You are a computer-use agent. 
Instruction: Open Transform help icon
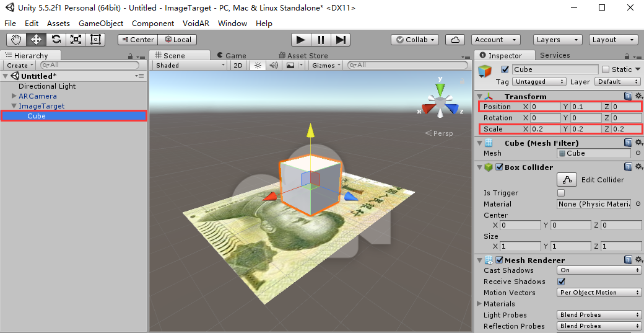[628, 96]
